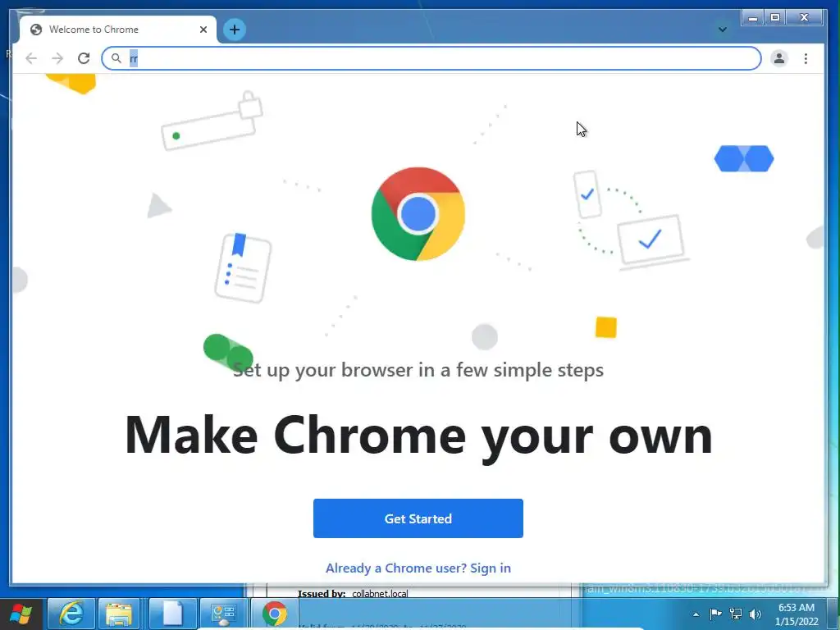The height and width of the screenshot is (630, 840).
Task: Go forward with the Forward arrow
Action: coord(57,58)
